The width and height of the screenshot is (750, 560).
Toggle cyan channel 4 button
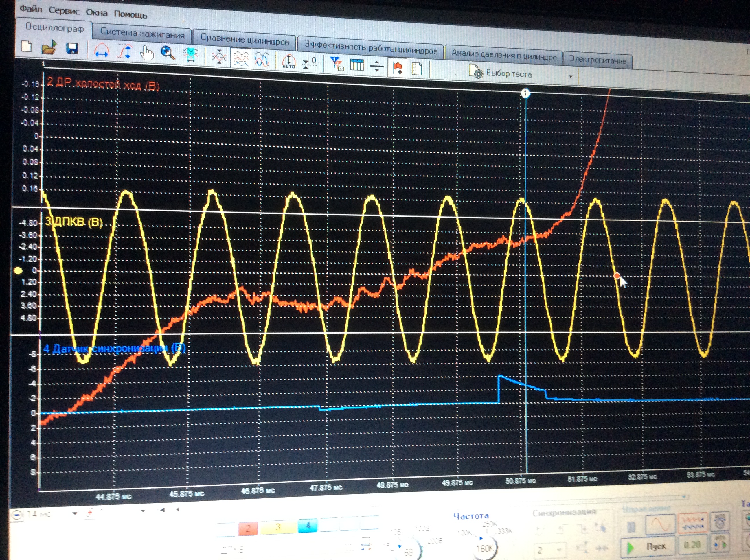(x=308, y=525)
